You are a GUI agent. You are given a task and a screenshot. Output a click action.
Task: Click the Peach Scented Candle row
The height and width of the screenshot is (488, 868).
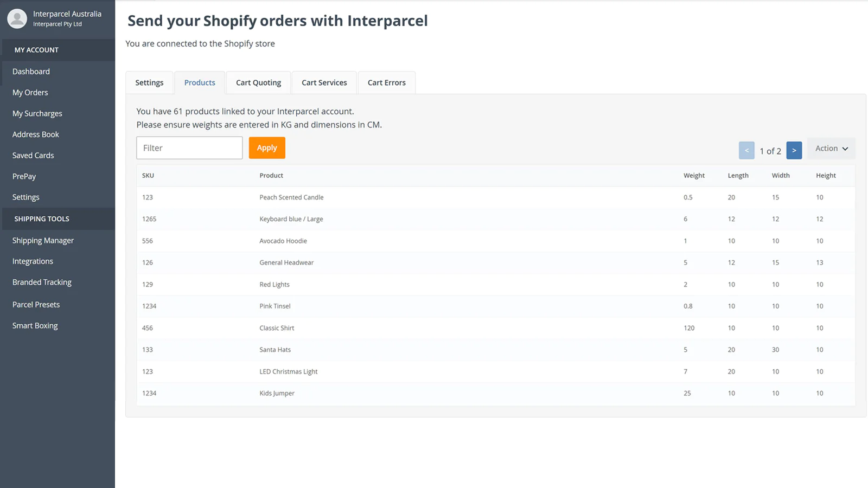click(x=291, y=197)
